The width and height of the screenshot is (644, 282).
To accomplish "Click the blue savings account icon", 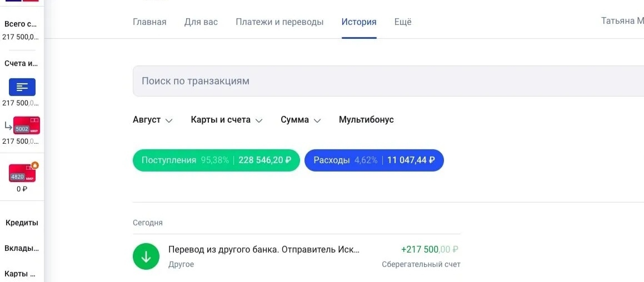I will [22, 87].
